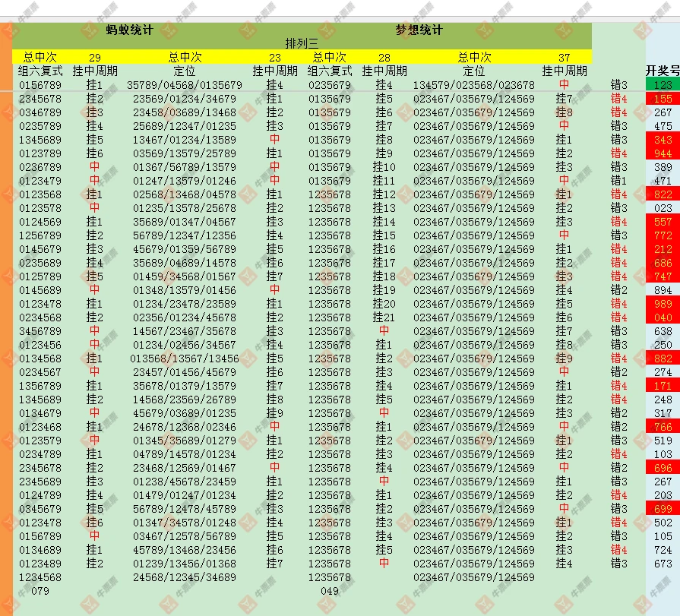Click the cell reading 0134679
Viewport: 680px width, 616px height.
[x=40, y=413]
